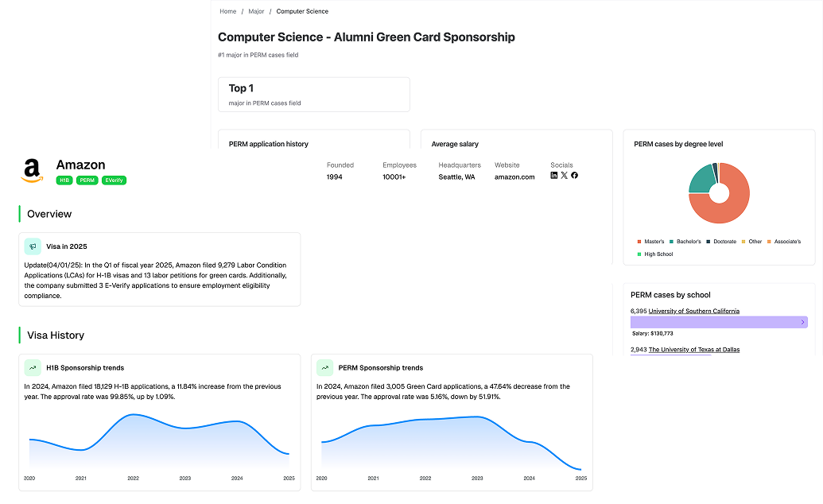Click the 'Visa History' section heading
The image size is (823, 504).
pos(56,335)
